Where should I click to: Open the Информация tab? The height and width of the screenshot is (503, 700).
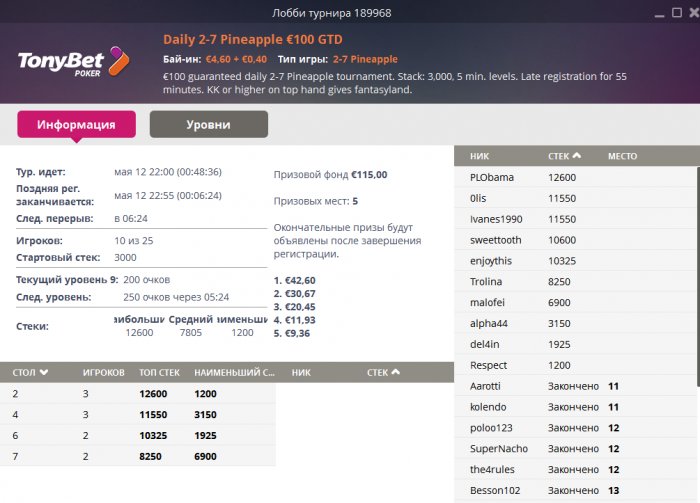point(76,125)
